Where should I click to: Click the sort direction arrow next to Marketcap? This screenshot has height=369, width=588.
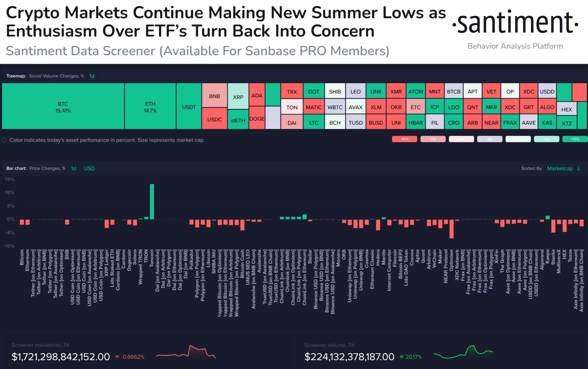[579, 168]
